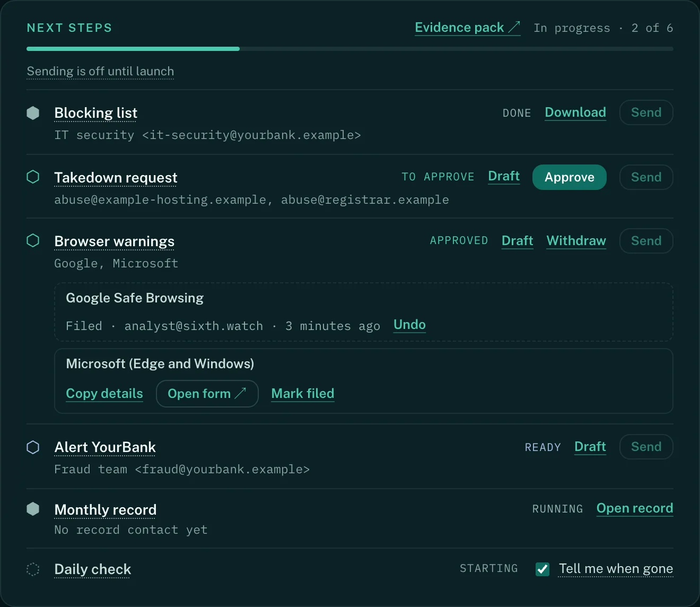
Task: Click the abuse@example-hosting.example recipients line
Action: pyautogui.click(x=251, y=200)
